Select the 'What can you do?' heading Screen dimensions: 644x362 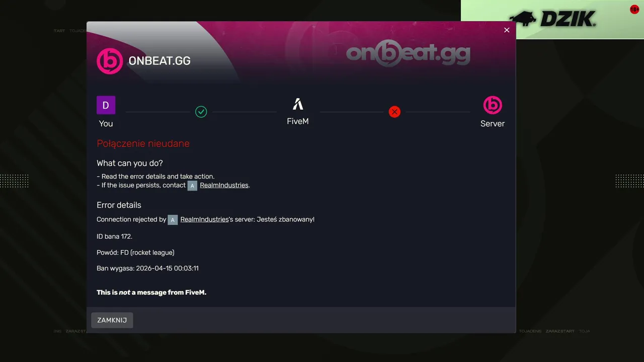[130, 163]
